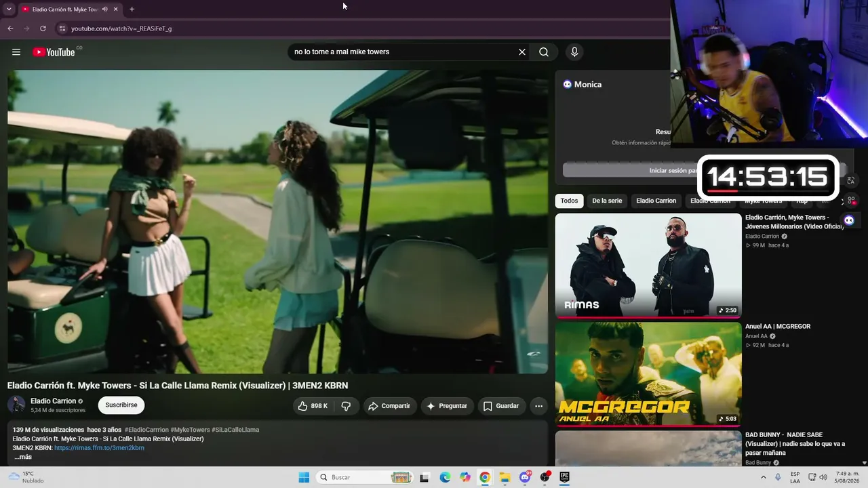The image size is (868, 488).
Task: Open the system tray volume control
Action: click(823, 477)
